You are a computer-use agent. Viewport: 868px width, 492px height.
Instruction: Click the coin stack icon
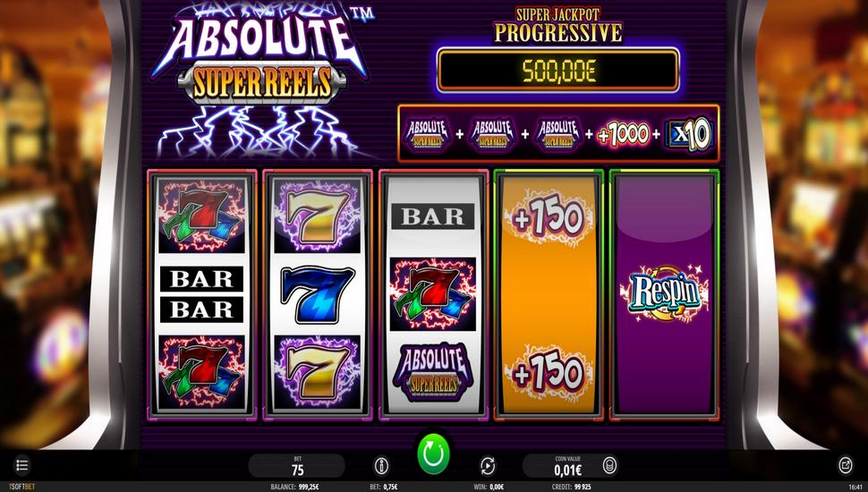[608, 465]
